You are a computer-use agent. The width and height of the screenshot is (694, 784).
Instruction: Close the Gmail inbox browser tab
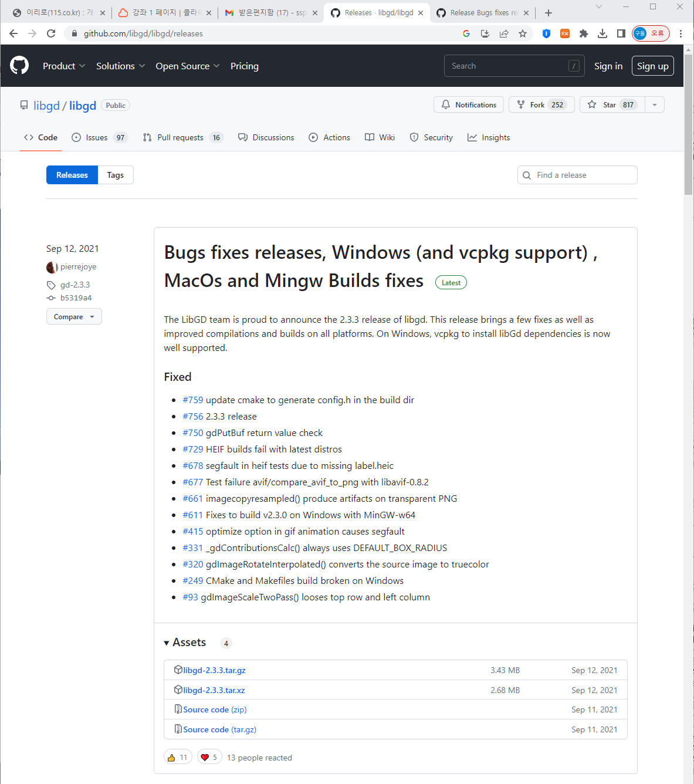click(x=315, y=13)
